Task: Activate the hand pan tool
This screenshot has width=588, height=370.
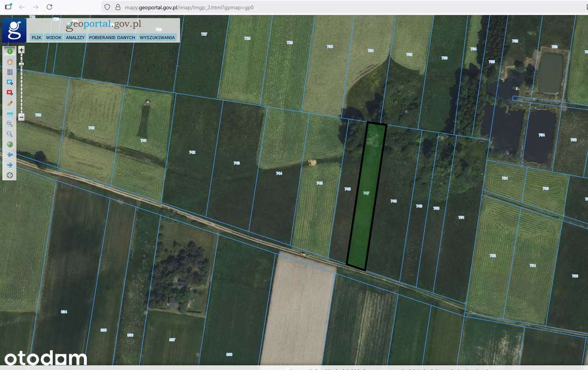Action: pyautogui.click(x=10, y=62)
